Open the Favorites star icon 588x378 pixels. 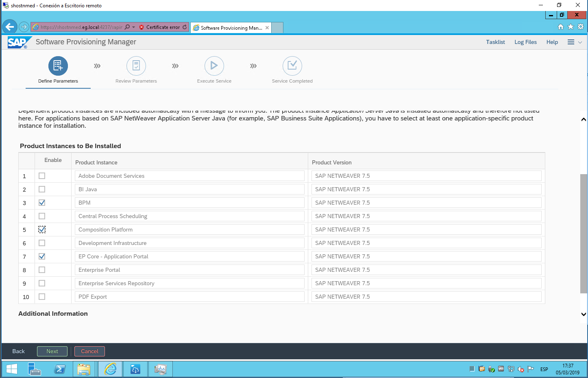click(x=571, y=27)
